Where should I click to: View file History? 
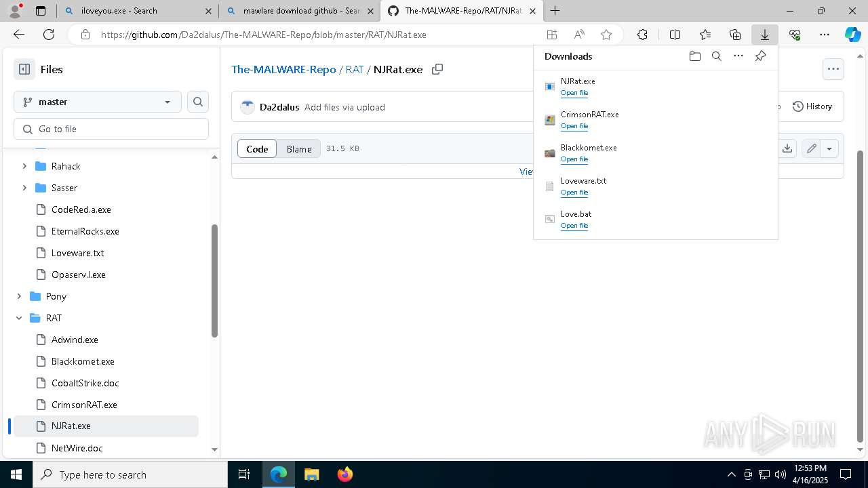click(812, 106)
